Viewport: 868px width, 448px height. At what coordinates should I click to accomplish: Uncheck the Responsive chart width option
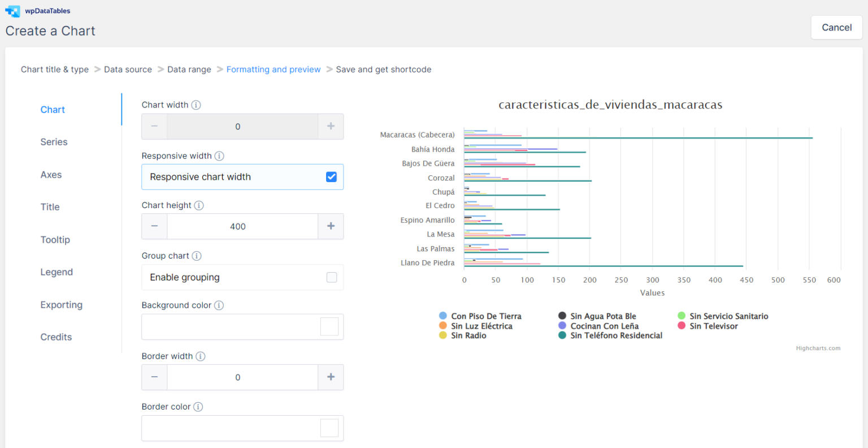coord(332,176)
